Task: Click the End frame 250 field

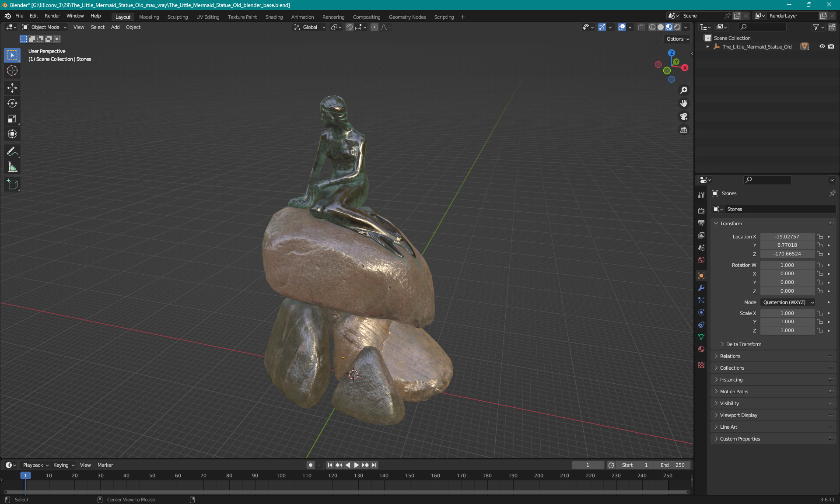Action: coord(672,465)
